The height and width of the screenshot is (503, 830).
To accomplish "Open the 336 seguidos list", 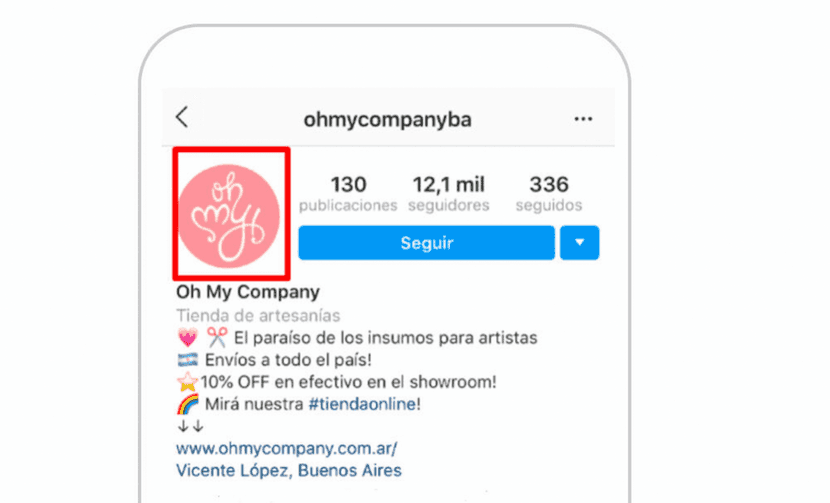I will click(x=549, y=194).
